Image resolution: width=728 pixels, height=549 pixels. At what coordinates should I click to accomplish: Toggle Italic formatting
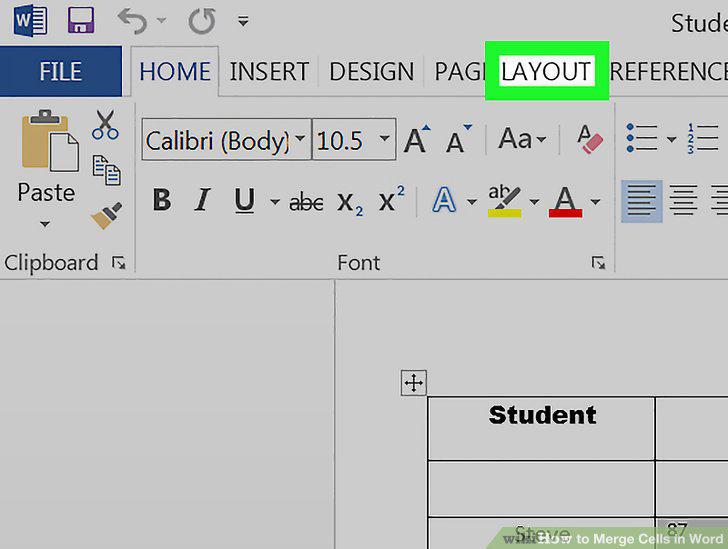point(202,200)
